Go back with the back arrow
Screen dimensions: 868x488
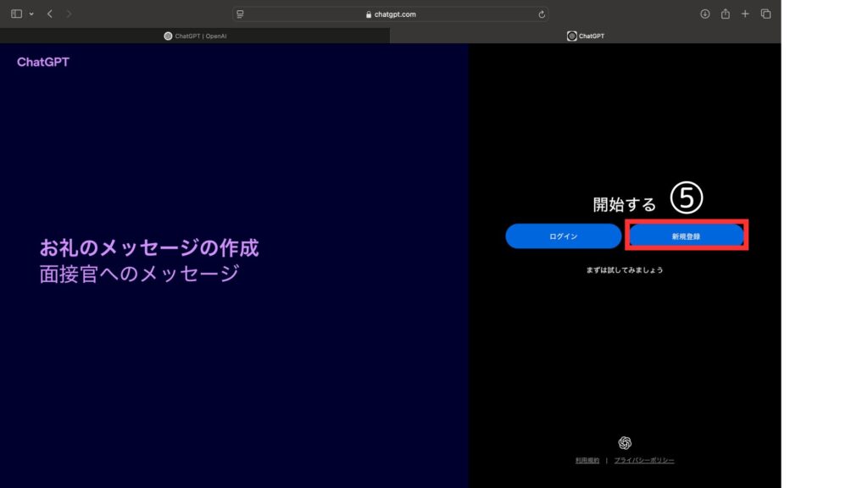pyautogui.click(x=50, y=14)
